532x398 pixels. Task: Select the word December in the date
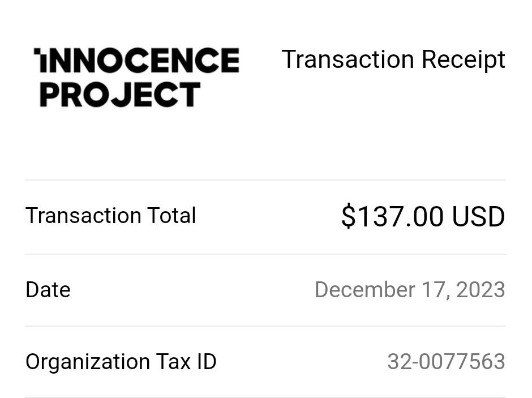coord(365,289)
